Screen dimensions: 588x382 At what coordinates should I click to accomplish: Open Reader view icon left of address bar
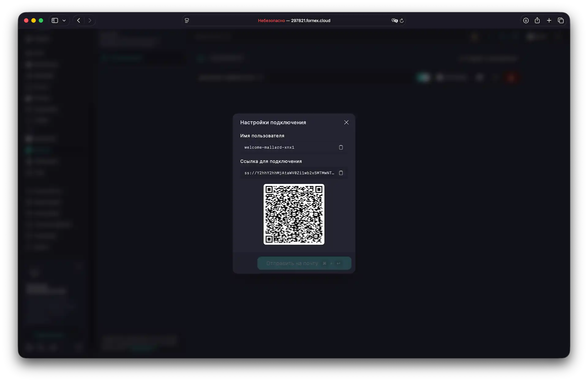tap(187, 21)
